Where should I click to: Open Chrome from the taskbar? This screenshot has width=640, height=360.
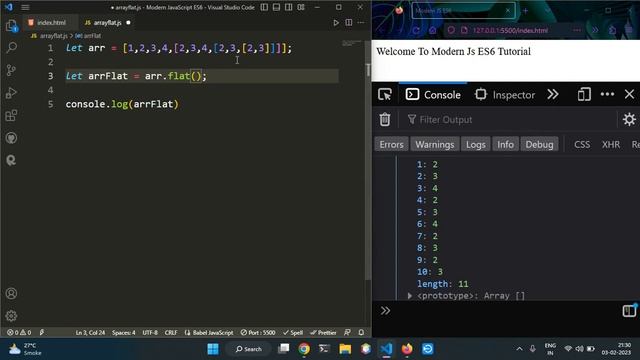pyautogui.click(x=304, y=349)
